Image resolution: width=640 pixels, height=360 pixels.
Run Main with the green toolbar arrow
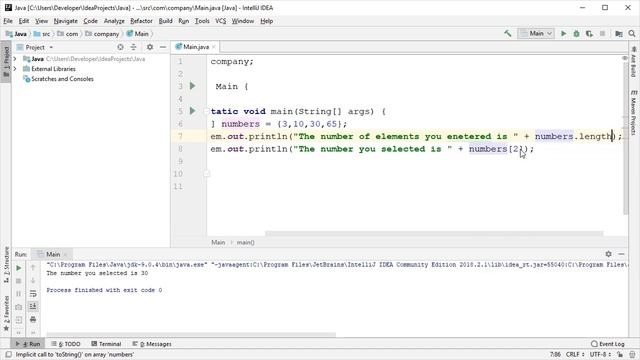point(563,33)
